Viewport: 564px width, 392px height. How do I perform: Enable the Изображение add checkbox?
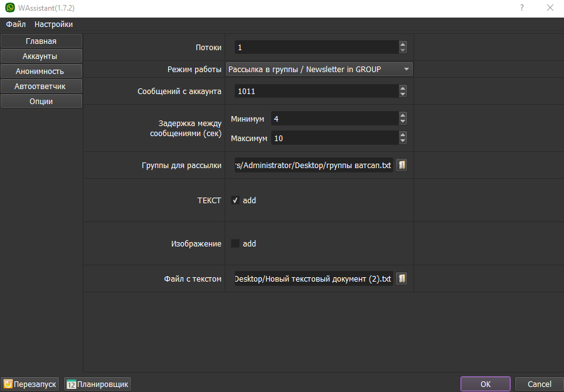tap(235, 243)
